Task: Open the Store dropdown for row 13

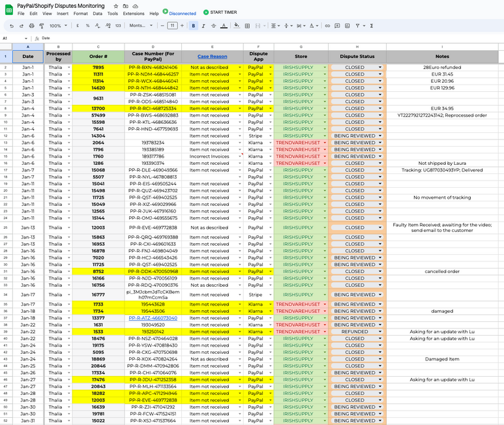Action: (x=325, y=143)
